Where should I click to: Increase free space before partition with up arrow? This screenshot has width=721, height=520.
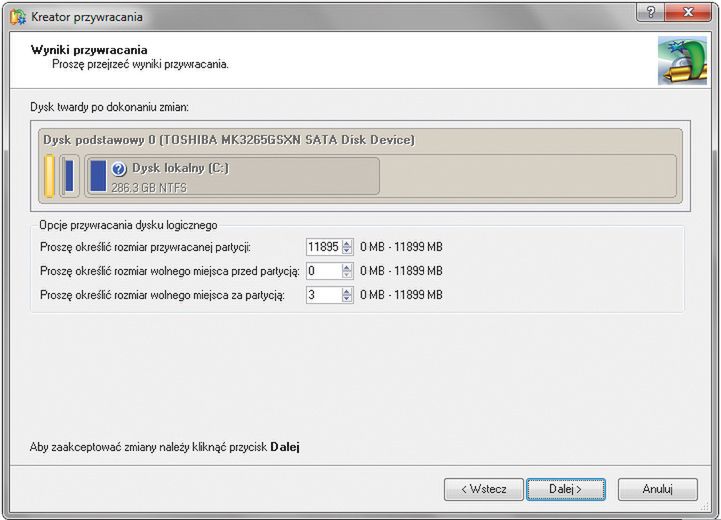[347, 267]
